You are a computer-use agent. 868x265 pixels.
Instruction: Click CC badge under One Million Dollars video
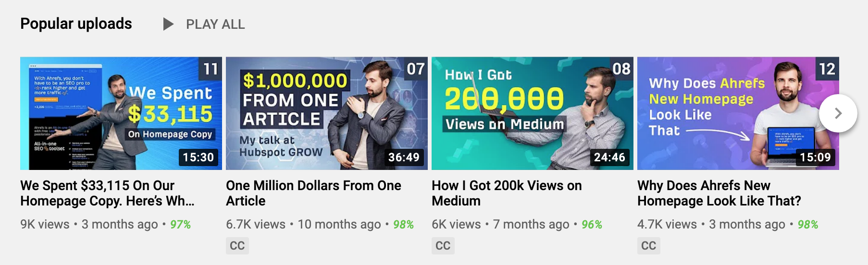(x=237, y=246)
